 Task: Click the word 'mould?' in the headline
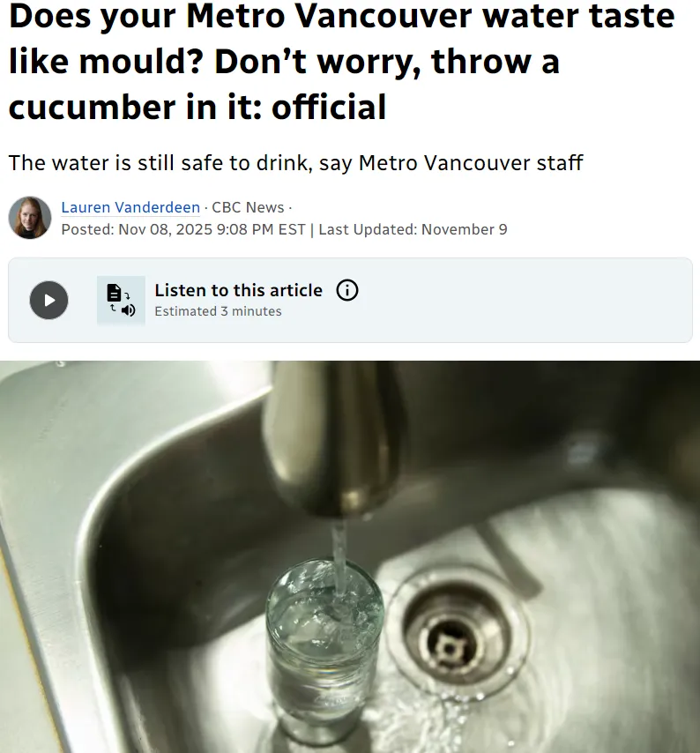pos(142,62)
